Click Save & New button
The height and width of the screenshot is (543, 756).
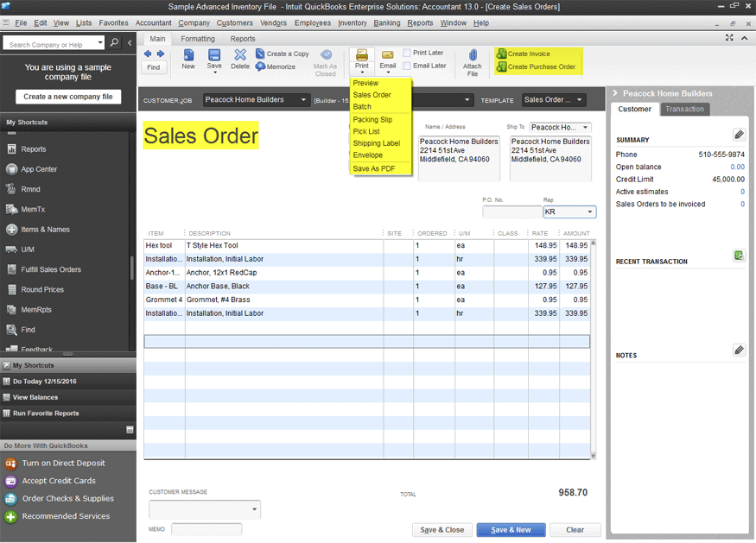click(511, 530)
